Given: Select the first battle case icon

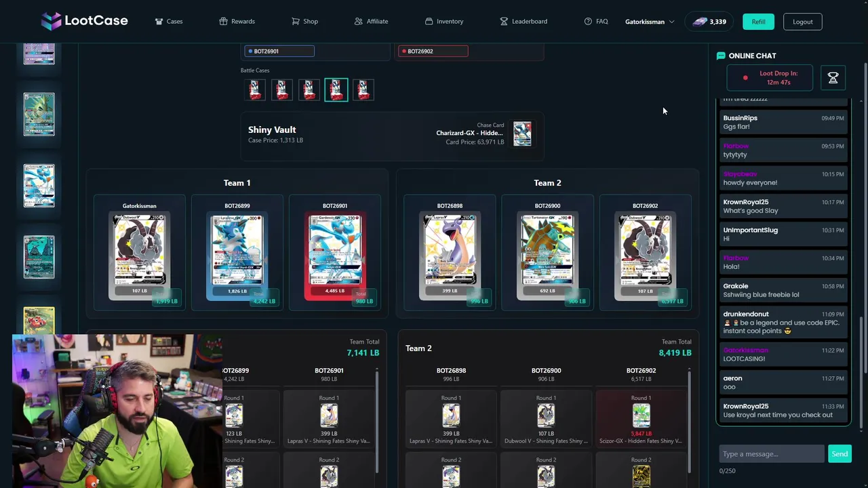Looking at the screenshot, I should [255, 90].
